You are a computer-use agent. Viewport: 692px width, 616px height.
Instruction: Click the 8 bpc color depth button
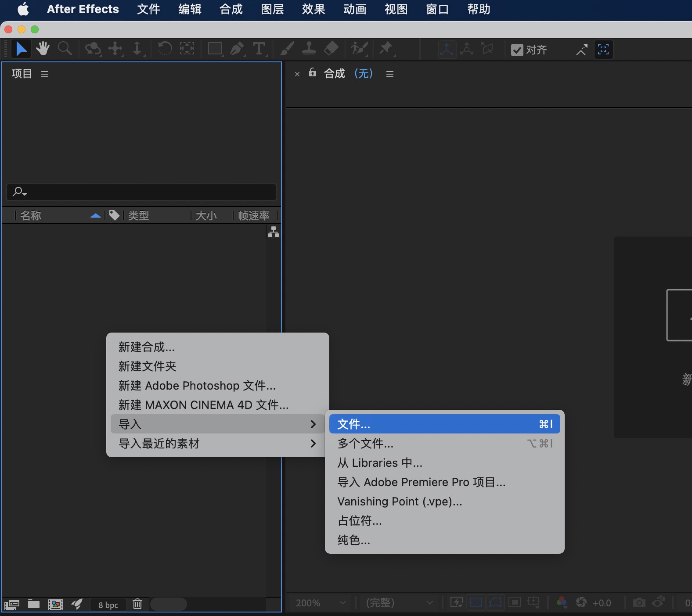[108, 605]
